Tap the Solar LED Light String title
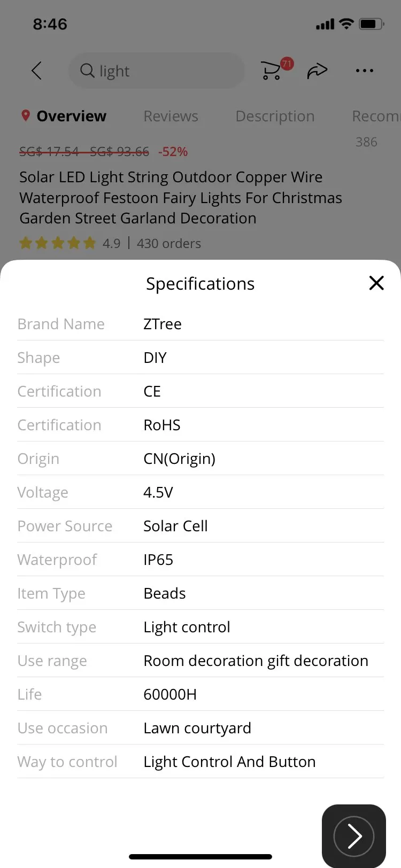Image resolution: width=401 pixels, height=868 pixels. click(x=181, y=198)
